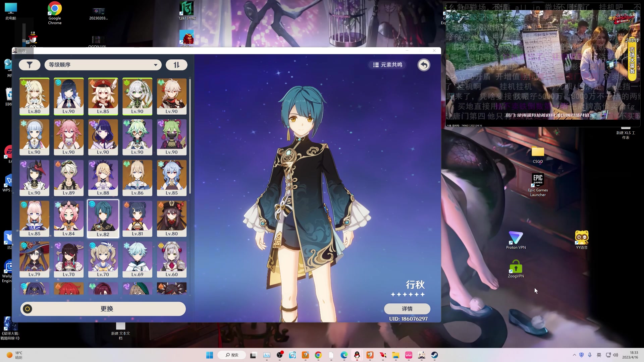The width and height of the screenshot is (644, 362).
Task: Open Microsoft Edge from taskbar
Action: [344, 355]
